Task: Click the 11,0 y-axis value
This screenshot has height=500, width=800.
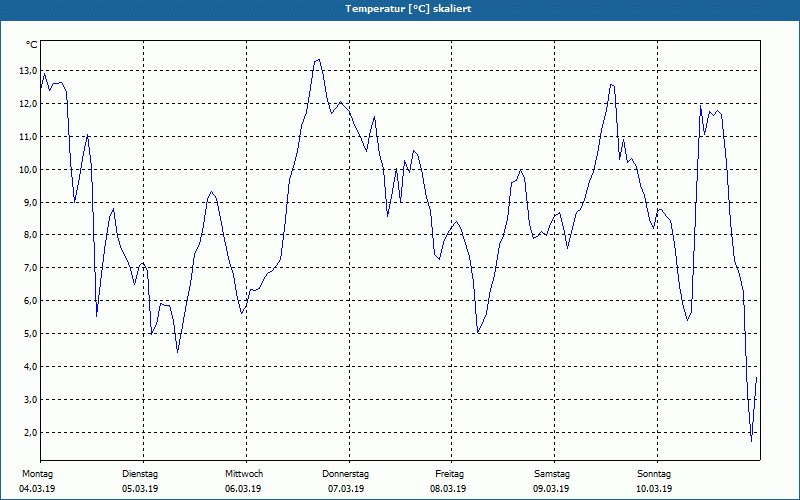Action: coord(28,137)
